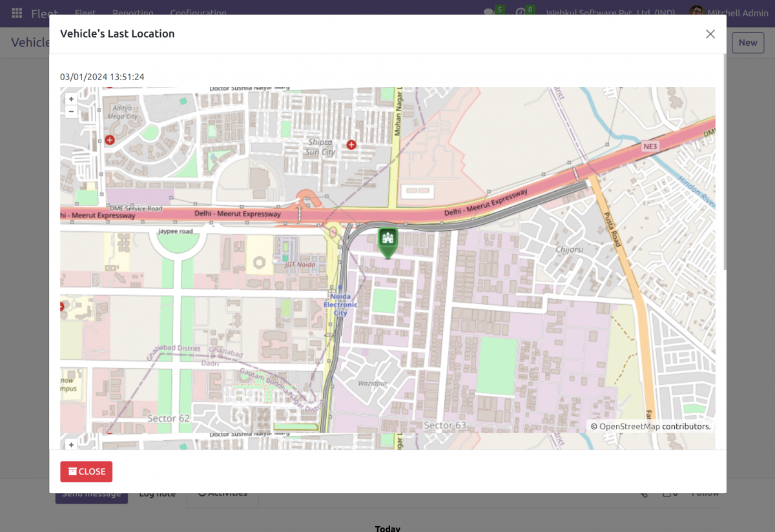
Task: Zoom out the map with the minus control
Action: 71,111
